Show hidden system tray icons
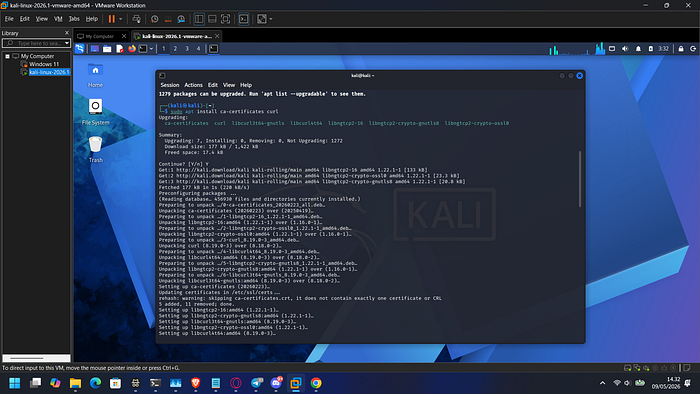 (x=602, y=383)
